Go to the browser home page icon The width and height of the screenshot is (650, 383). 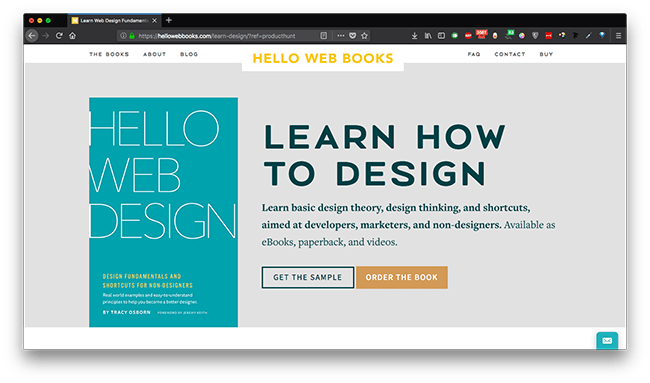[73, 36]
